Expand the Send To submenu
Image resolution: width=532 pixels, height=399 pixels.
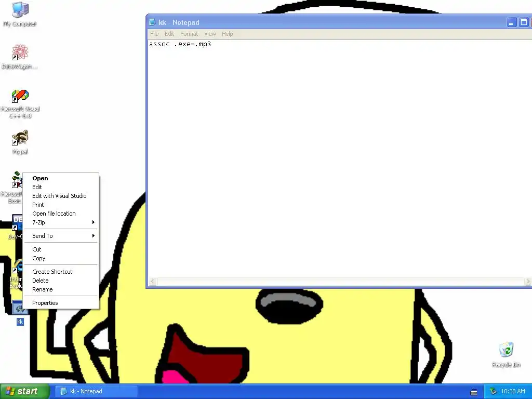[x=61, y=236]
